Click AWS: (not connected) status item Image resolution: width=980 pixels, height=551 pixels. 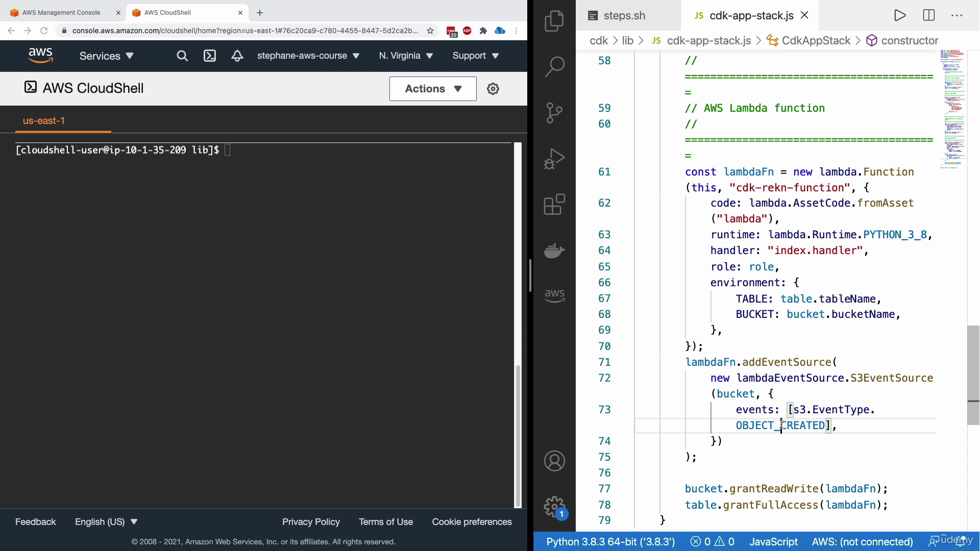862,542
